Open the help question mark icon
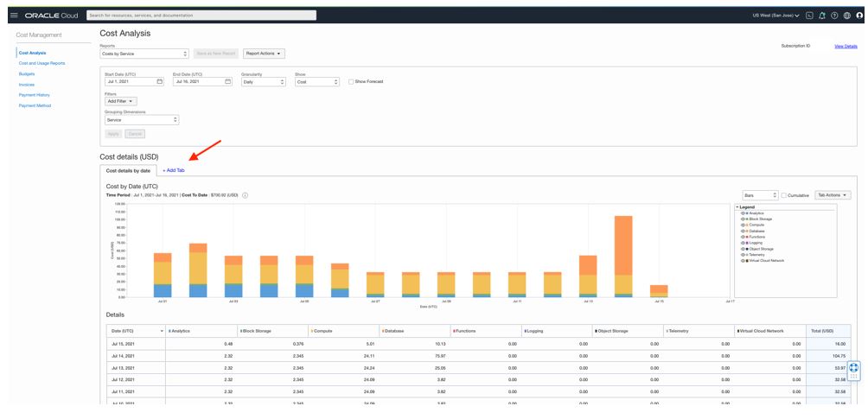The image size is (868, 419). pyautogui.click(x=834, y=16)
